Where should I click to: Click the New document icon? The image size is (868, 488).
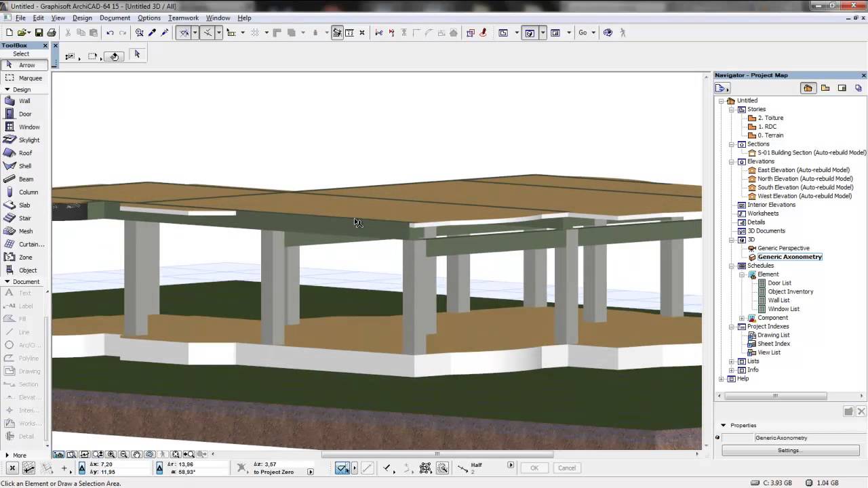click(9, 33)
